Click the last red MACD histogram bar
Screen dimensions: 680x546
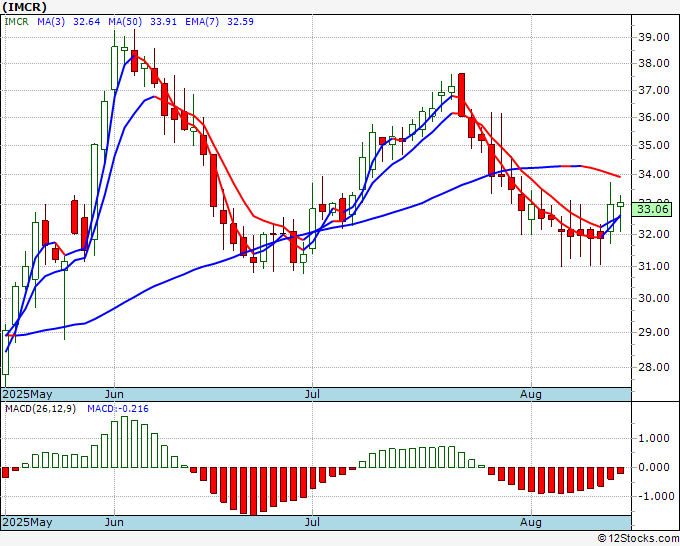(621, 471)
